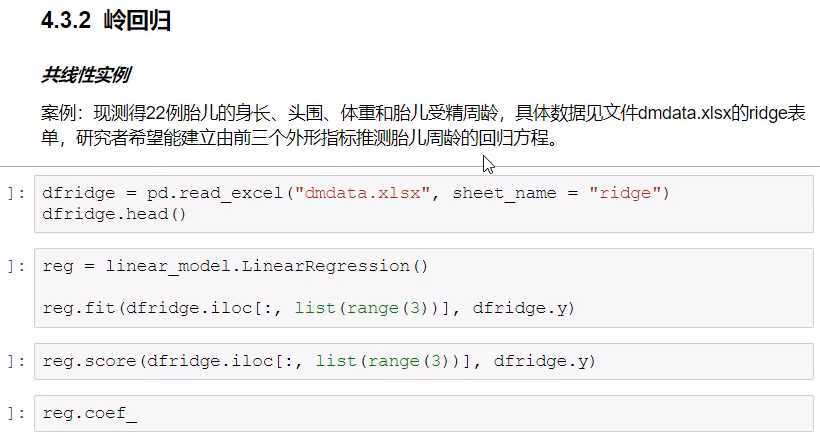Select prompt area left of read_excel cell
The width and height of the screenshot is (820, 432).
tap(17, 193)
